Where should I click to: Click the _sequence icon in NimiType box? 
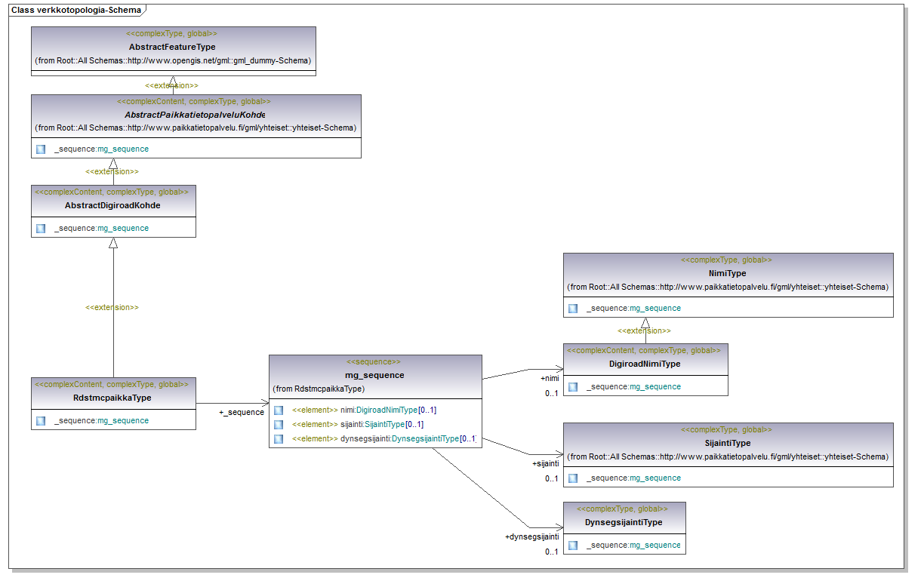[x=573, y=308]
